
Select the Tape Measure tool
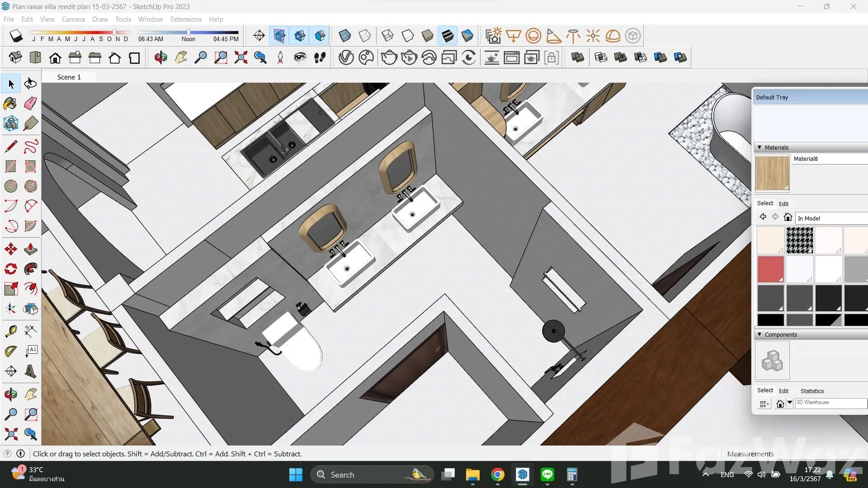tap(10, 331)
